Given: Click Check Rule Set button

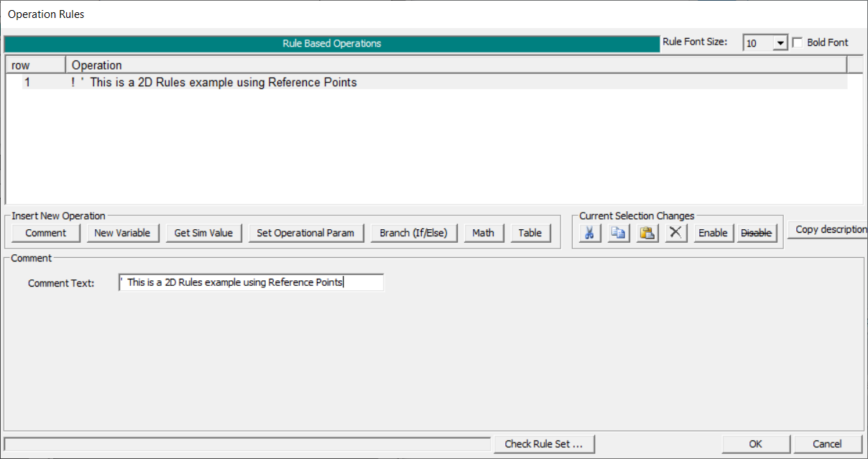Looking at the screenshot, I should point(544,444).
